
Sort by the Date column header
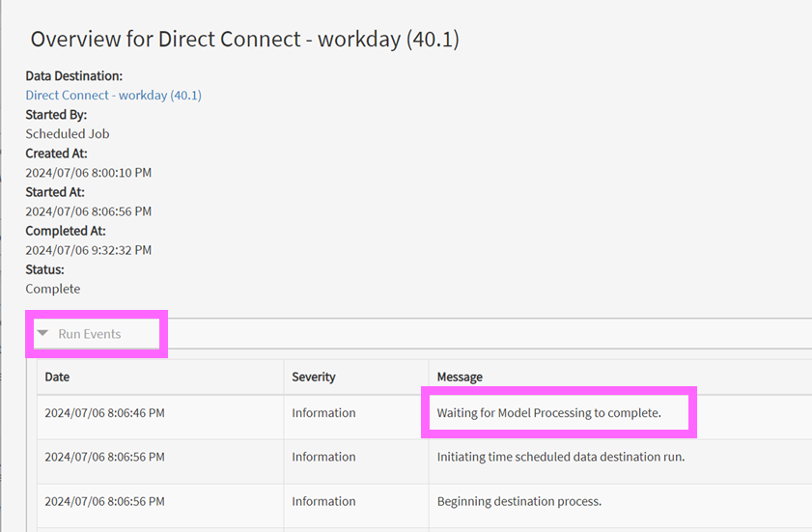pos(57,377)
